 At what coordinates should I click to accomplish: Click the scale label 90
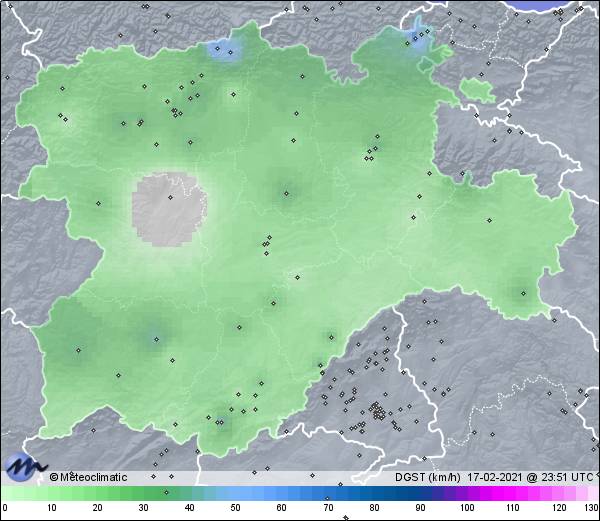coord(420,508)
